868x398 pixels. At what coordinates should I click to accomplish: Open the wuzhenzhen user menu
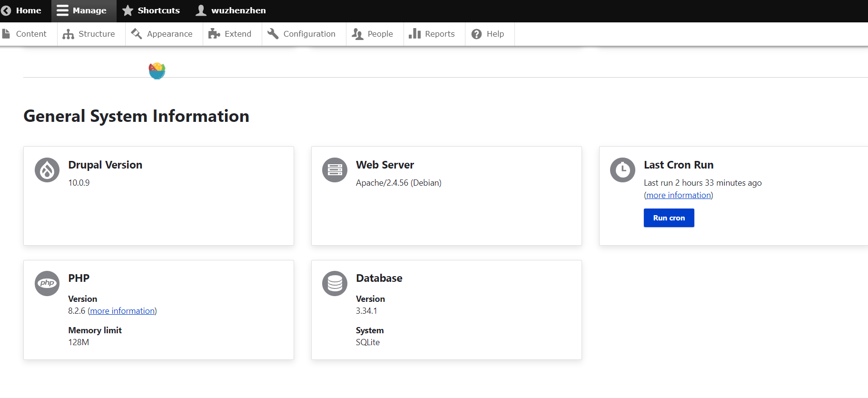point(231,10)
